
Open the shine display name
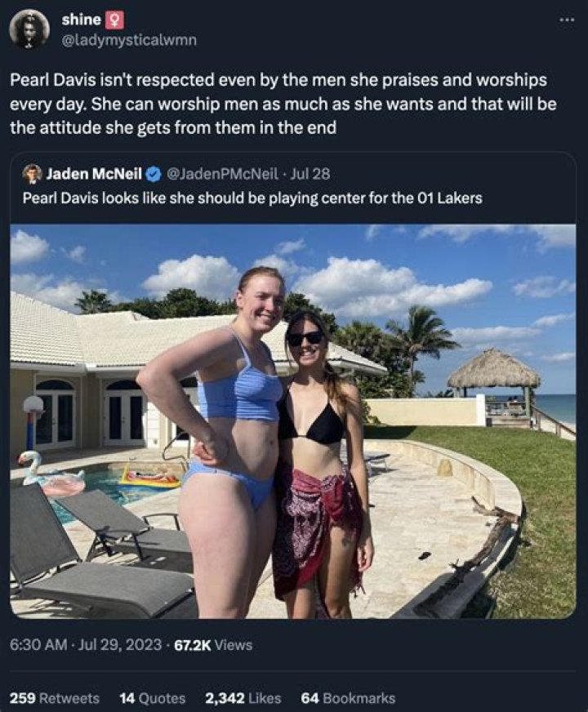(x=82, y=20)
